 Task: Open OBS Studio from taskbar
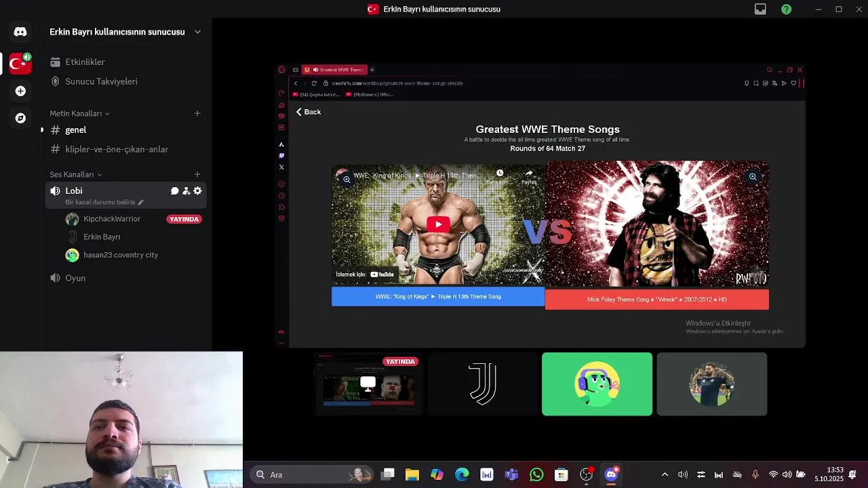[x=587, y=474]
